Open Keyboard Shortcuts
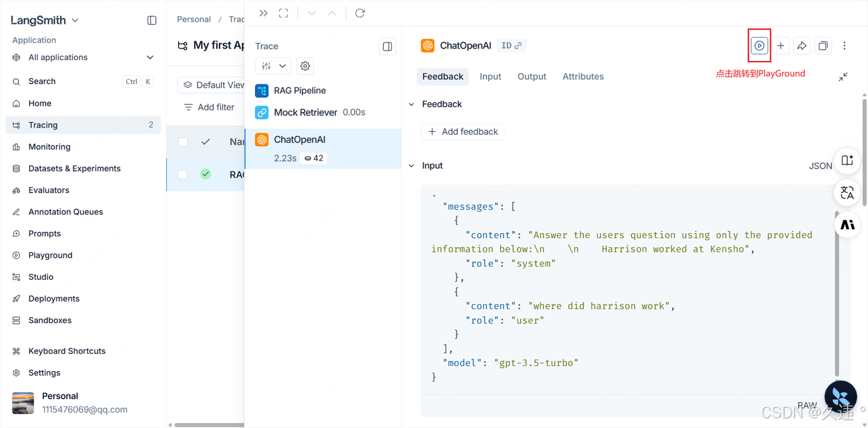The width and height of the screenshot is (868, 428). pyautogui.click(x=83, y=351)
